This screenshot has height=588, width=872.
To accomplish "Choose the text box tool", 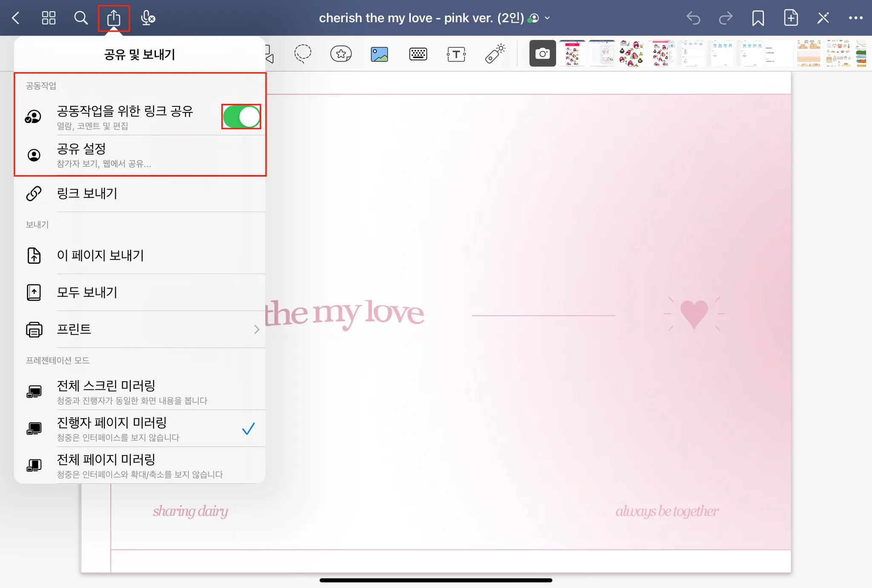I will pos(456,54).
